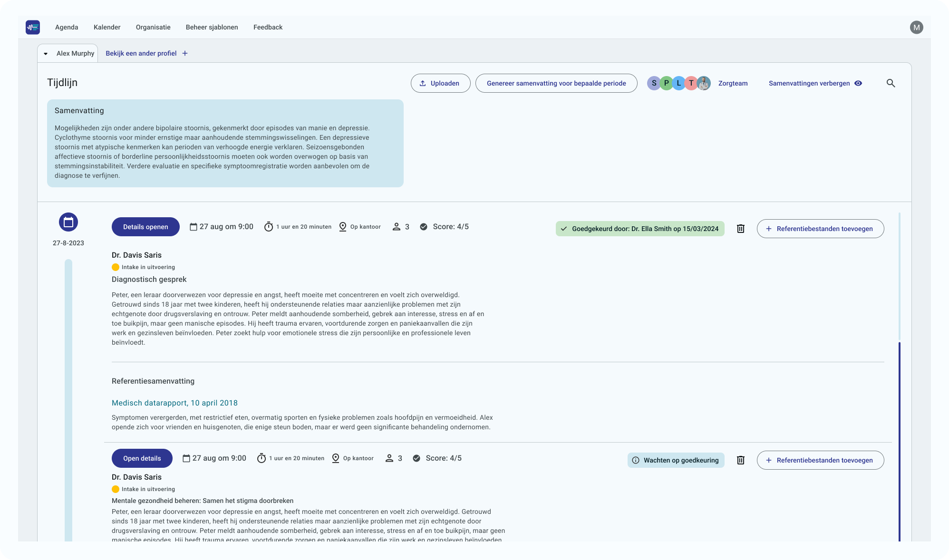
Task: Toggle the eye icon next to Samenvattingen verbergen
Action: click(x=858, y=83)
